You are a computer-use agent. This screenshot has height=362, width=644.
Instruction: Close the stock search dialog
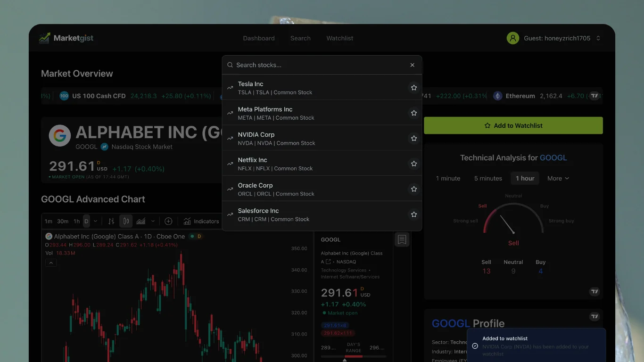click(413, 65)
